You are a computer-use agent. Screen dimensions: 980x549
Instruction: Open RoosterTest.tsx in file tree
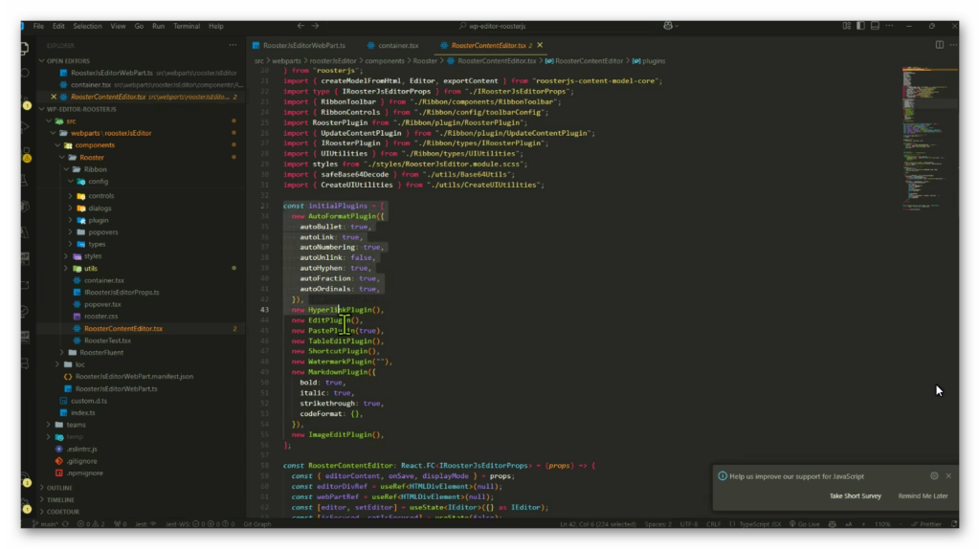click(x=107, y=340)
